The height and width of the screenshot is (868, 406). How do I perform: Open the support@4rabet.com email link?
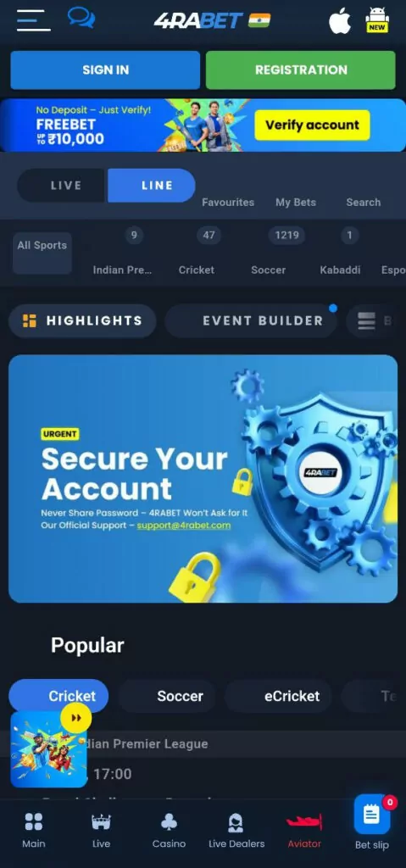pyautogui.click(x=184, y=526)
